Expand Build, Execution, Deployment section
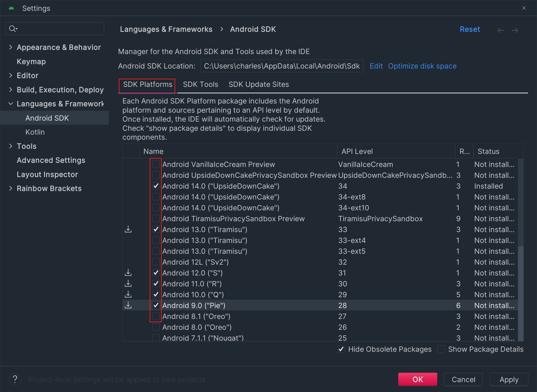 (x=11, y=89)
